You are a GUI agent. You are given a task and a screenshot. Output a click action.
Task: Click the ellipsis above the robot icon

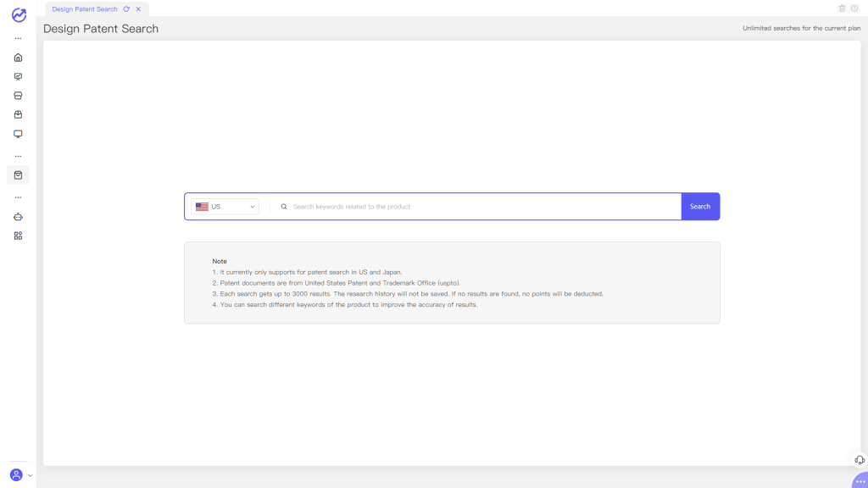[19, 197]
